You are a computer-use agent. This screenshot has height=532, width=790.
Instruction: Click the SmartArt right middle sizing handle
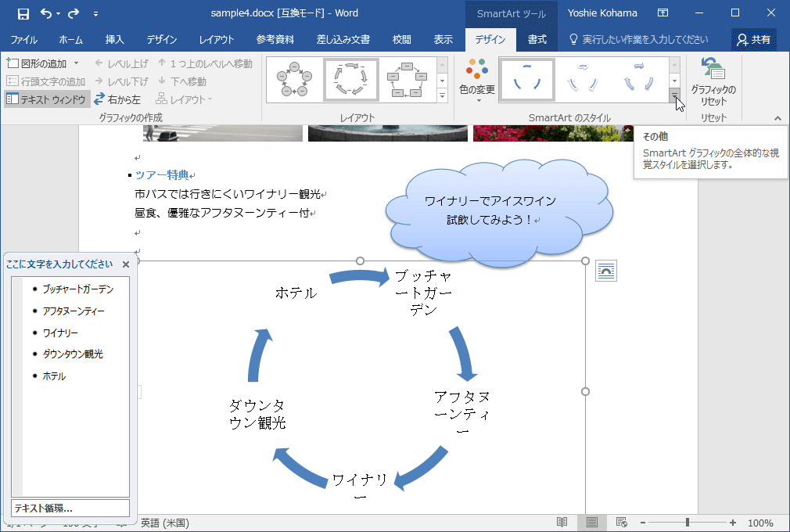[x=585, y=391]
